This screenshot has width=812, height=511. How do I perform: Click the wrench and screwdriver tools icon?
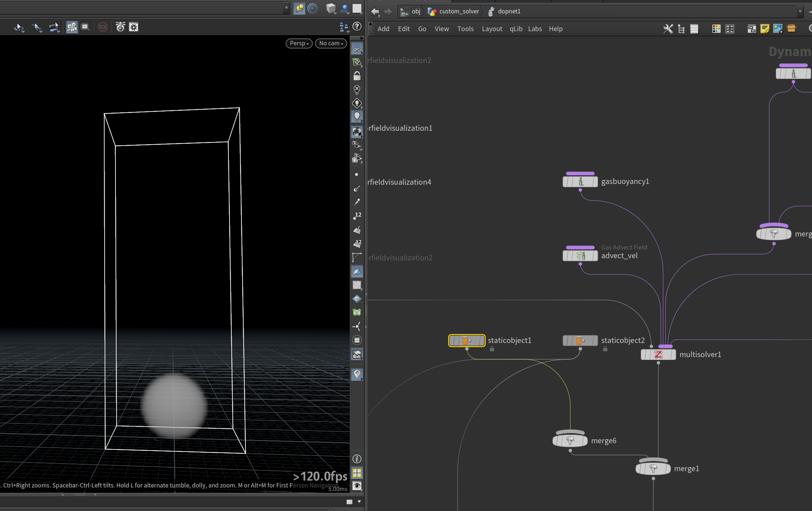point(668,29)
